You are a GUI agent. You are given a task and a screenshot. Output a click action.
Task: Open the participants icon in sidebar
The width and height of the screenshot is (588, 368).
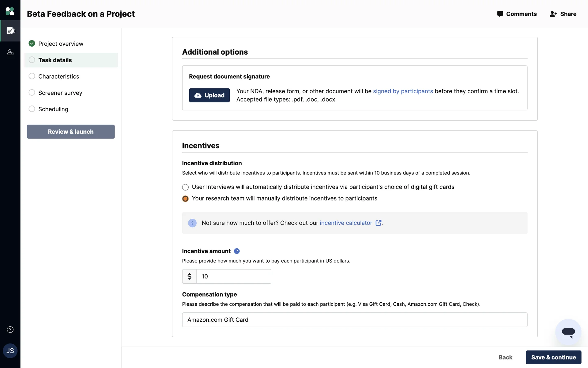click(x=10, y=52)
